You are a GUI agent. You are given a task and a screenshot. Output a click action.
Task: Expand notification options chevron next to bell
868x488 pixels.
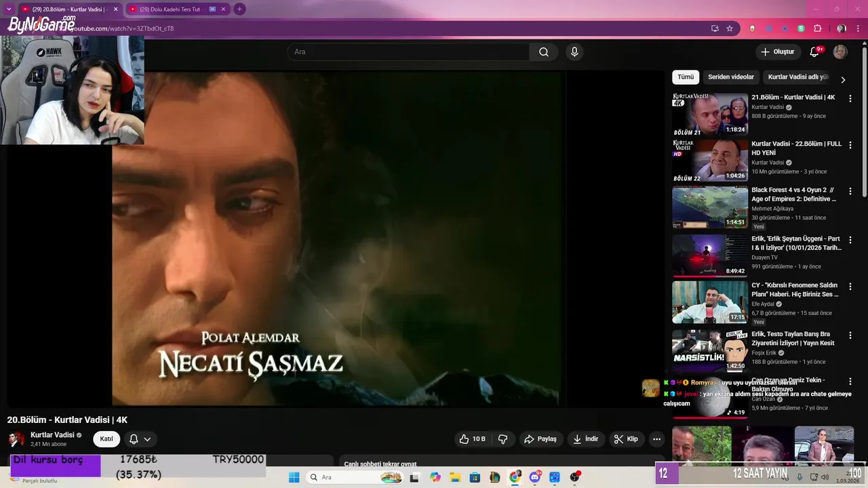147,439
